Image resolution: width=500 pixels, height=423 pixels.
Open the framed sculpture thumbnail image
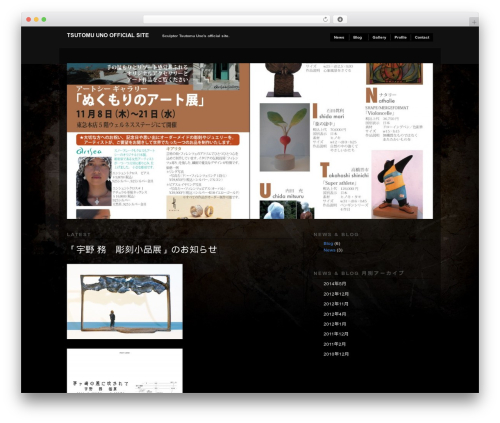pos(125,301)
